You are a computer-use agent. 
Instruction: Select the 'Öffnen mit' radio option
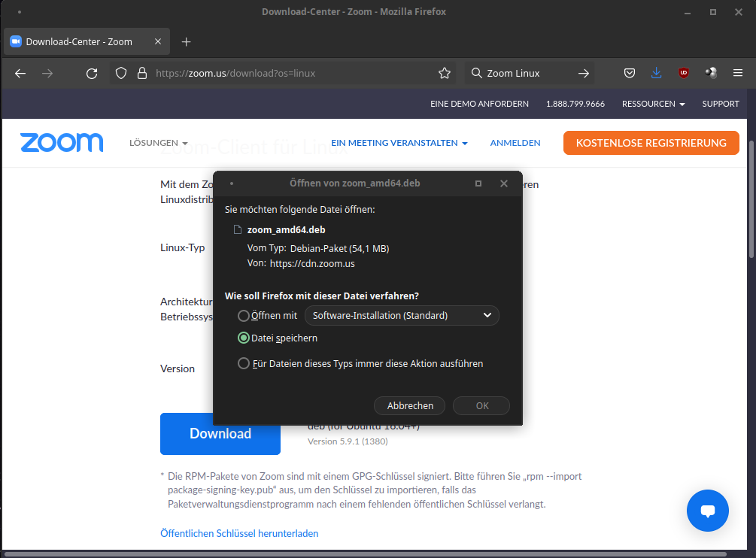pos(244,316)
